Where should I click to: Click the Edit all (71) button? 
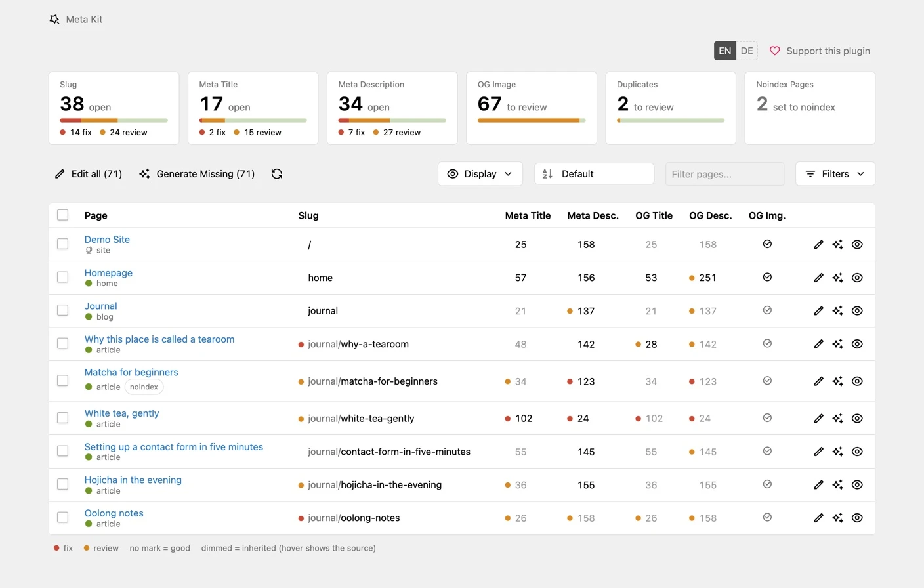point(89,174)
